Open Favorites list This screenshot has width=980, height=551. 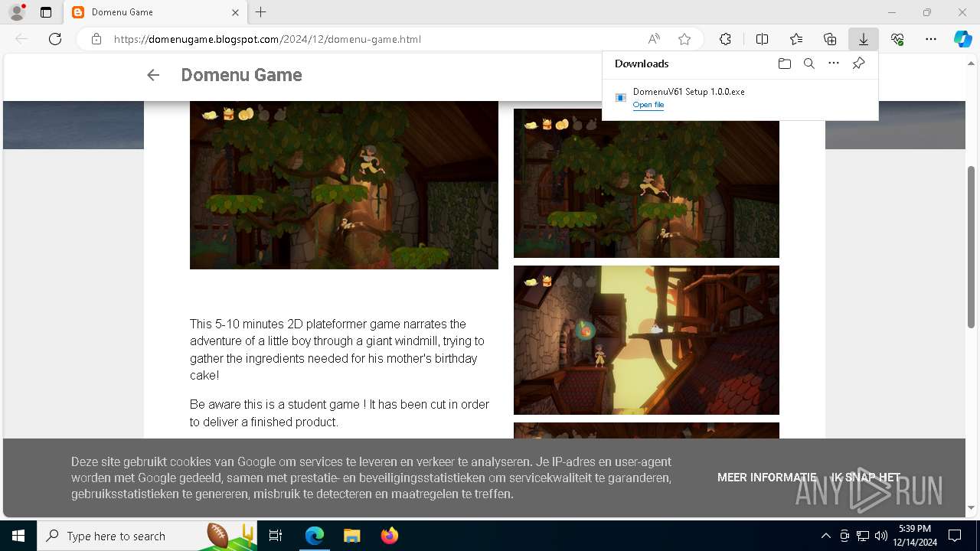pos(796,39)
